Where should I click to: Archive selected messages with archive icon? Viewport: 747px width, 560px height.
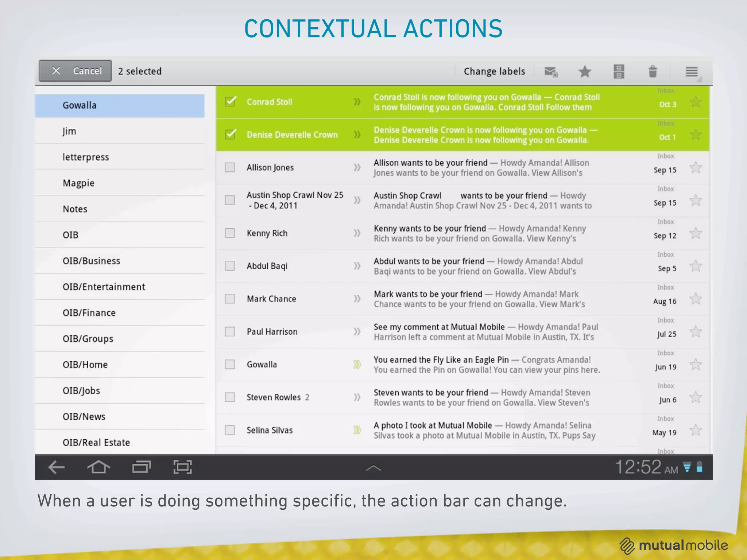point(619,71)
